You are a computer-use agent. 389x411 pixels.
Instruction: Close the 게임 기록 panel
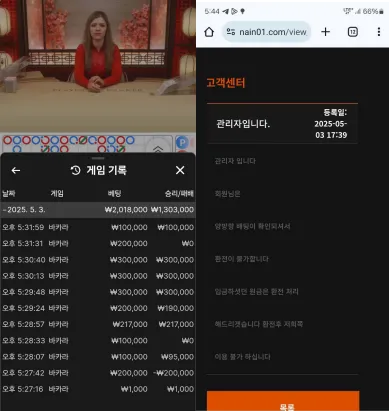pyautogui.click(x=180, y=170)
